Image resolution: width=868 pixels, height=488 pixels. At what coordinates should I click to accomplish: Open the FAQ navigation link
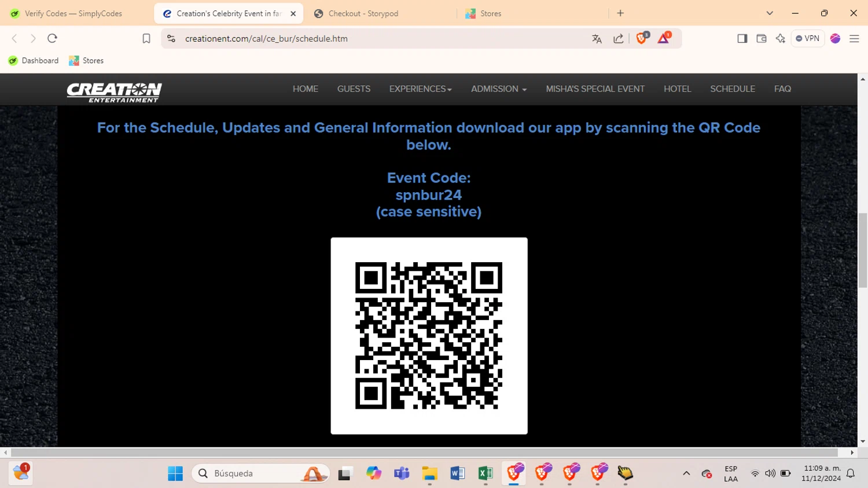click(782, 89)
